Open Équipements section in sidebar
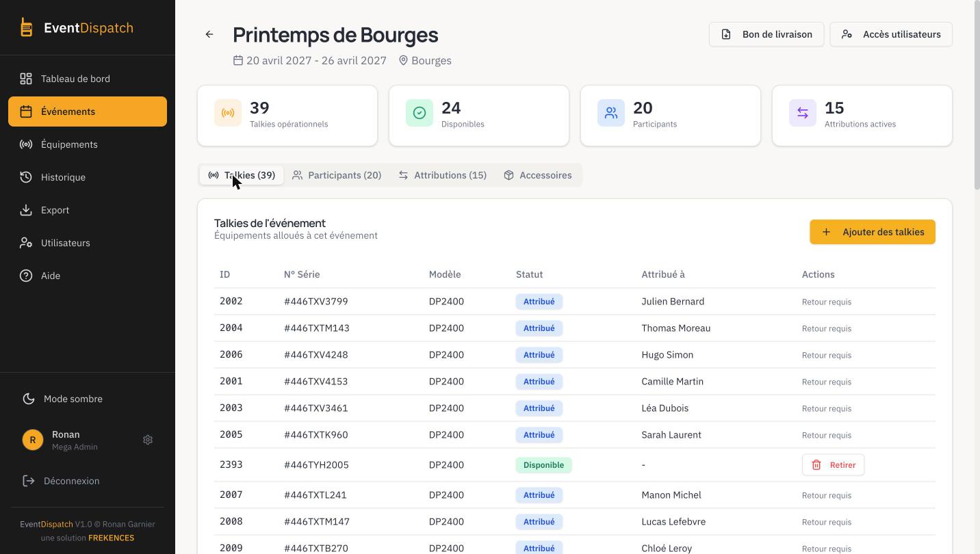 point(88,144)
